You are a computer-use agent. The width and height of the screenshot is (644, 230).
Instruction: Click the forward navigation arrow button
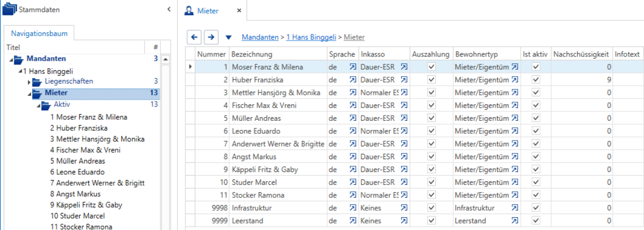click(211, 37)
